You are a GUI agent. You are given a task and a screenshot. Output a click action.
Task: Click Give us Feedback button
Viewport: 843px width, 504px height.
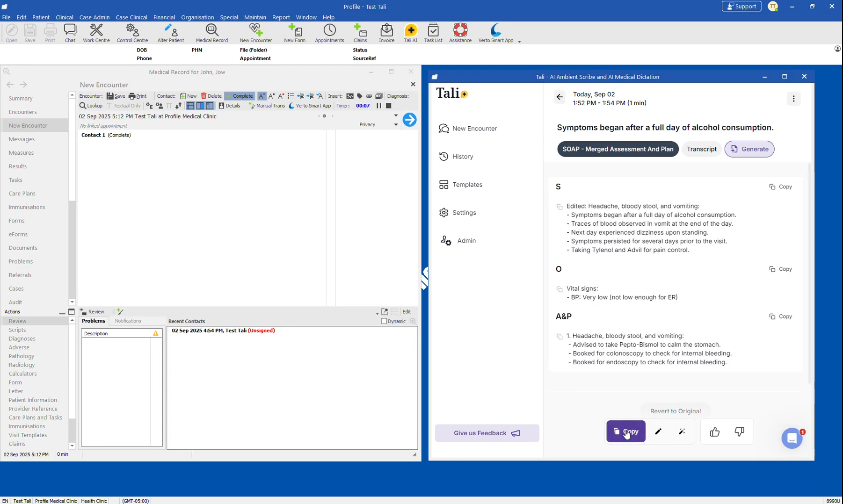[x=487, y=433]
